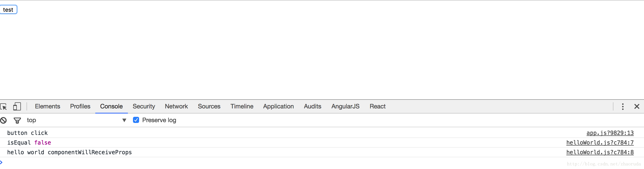Open the Network tab

(x=176, y=106)
